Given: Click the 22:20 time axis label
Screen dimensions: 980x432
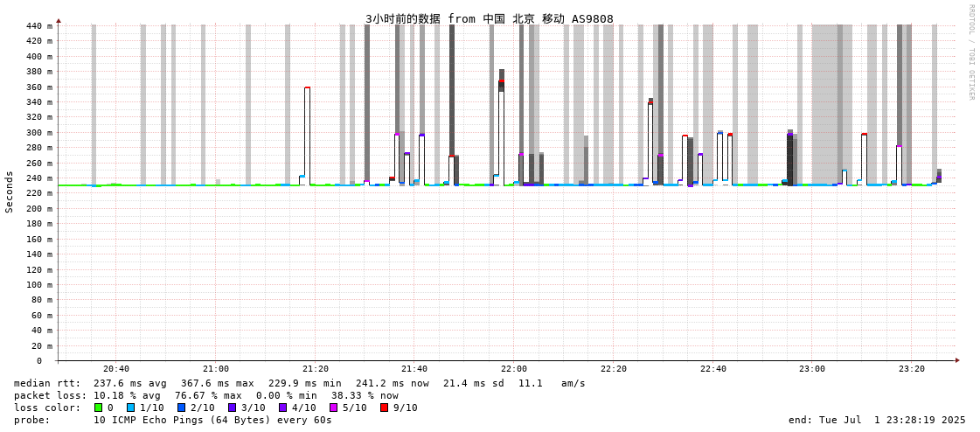Looking at the screenshot, I should [613, 370].
